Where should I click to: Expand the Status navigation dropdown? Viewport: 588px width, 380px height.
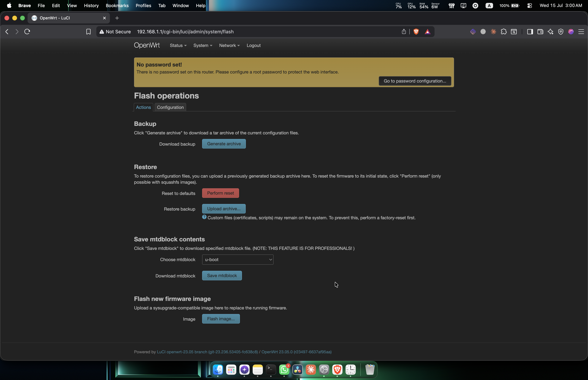pyautogui.click(x=178, y=45)
